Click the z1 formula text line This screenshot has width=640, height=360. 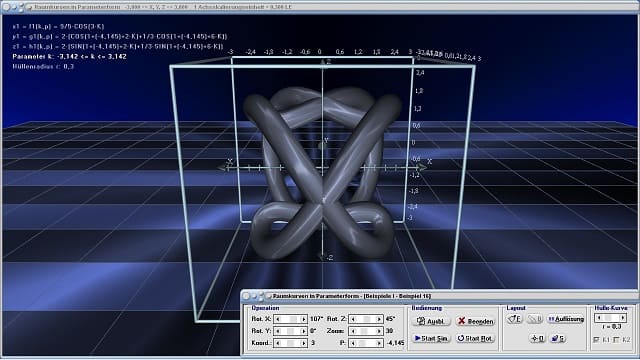pyautogui.click(x=118, y=47)
